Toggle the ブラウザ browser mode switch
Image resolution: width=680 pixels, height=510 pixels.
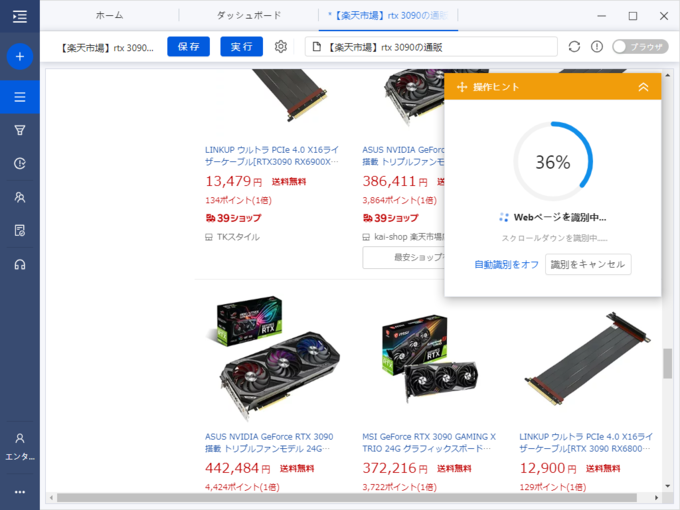(x=640, y=47)
